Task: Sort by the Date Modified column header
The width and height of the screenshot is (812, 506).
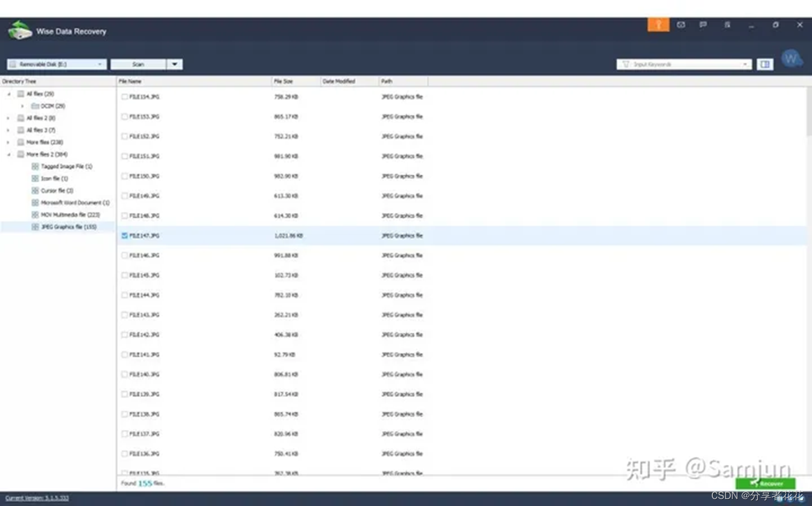Action: (350, 81)
